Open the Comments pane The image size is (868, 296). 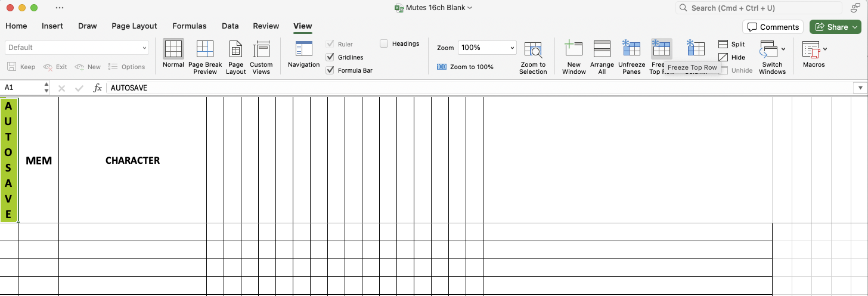[x=773, y=27]
